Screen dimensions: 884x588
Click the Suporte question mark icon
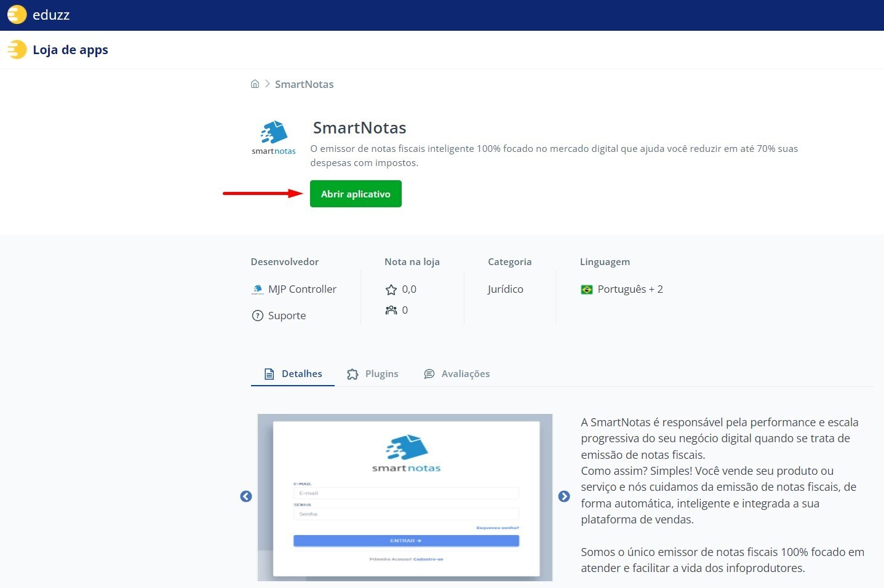point(258,316)
